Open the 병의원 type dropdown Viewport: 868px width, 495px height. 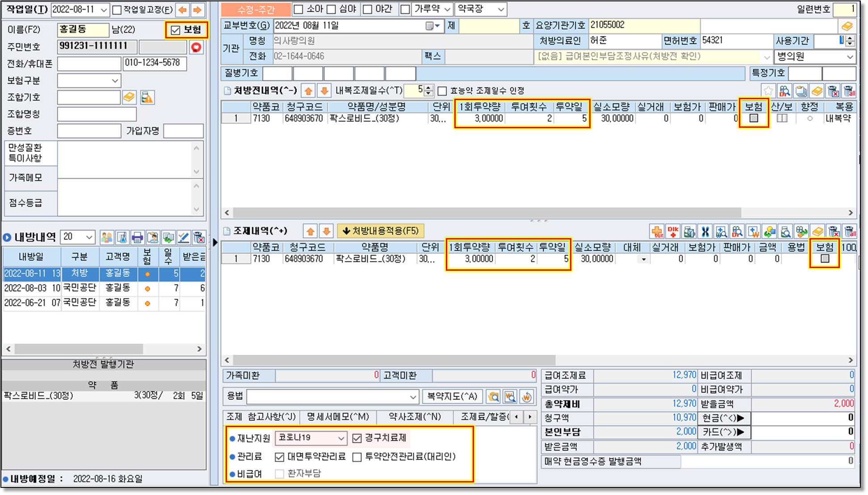click(849, 57)
